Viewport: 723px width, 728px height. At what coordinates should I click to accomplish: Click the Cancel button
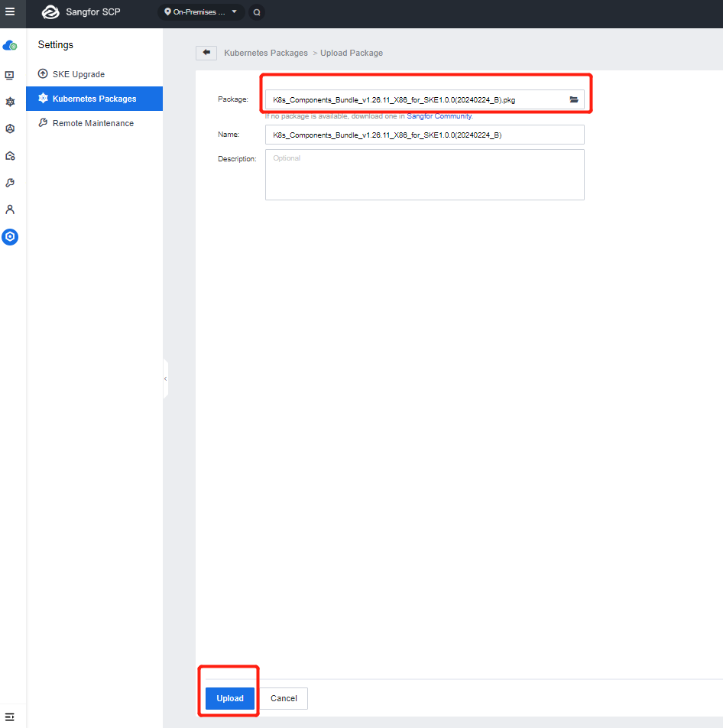pos(284,698)
